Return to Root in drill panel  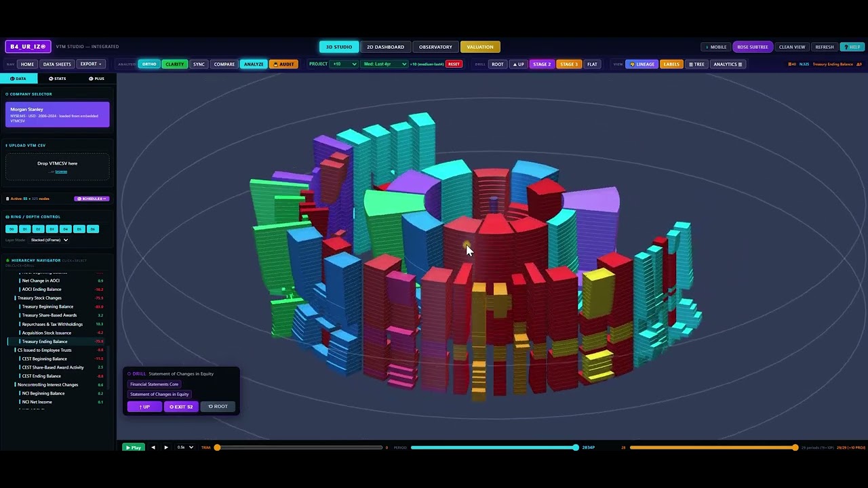(218, 407)
